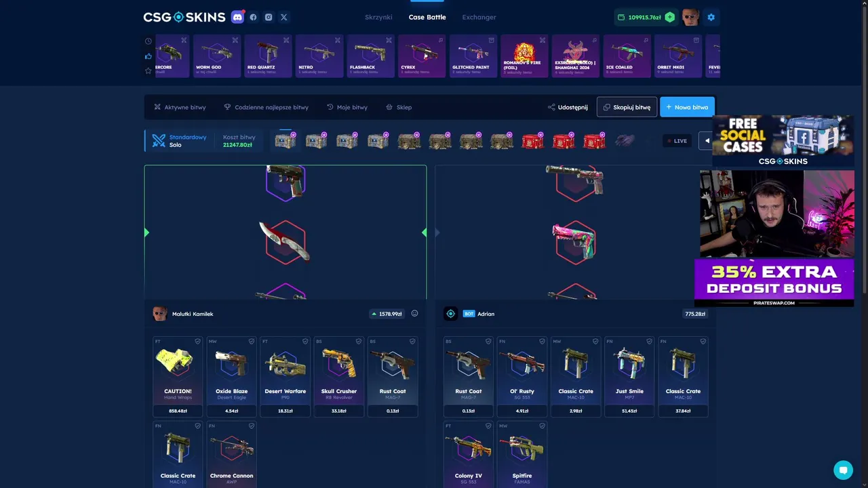The width and height of the screenshot is (868, 488).
Task: Select the star drops filter icon
Action: point(149,70)
